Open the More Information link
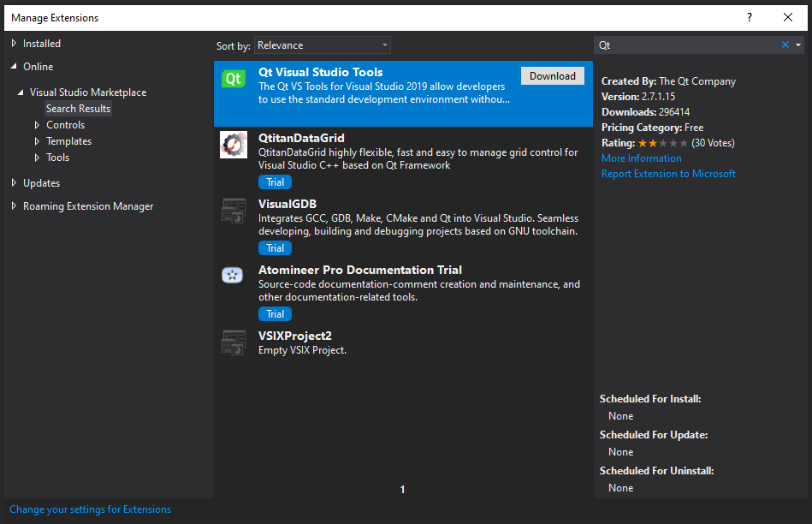The image size is (812, 524). tap(641, 158)
